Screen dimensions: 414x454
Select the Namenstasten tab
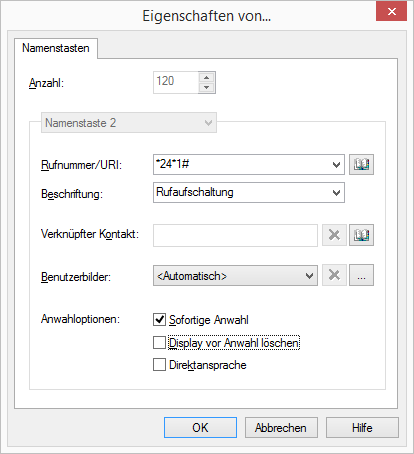click(x=56, y=48)
